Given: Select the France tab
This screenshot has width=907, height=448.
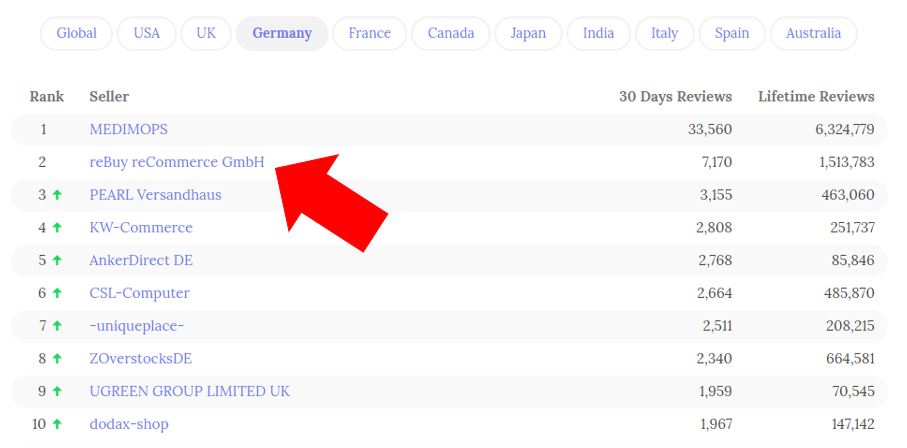Looking at the screenshot, I should click(370, 33).
